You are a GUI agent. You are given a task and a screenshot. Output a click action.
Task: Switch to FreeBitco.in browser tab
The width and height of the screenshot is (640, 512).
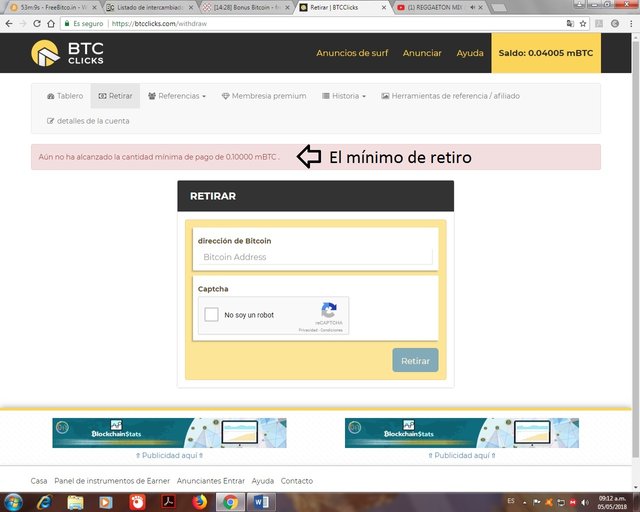point(53,7)
